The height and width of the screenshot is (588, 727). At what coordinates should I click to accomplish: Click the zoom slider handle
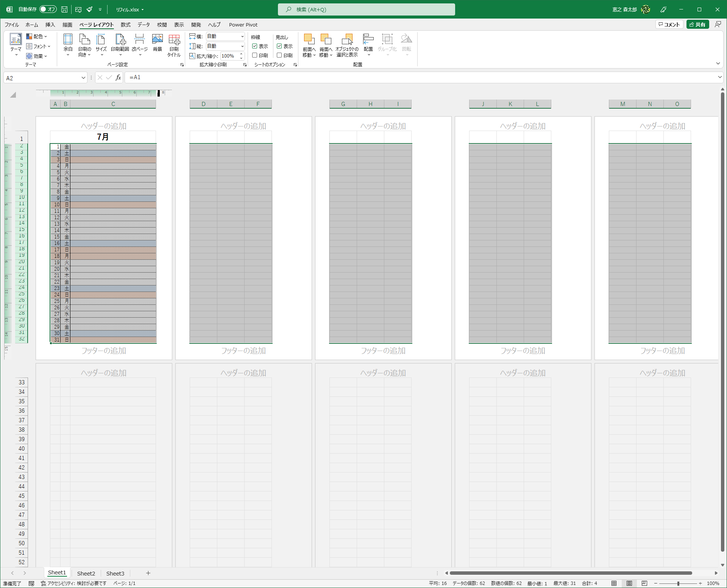[x=678, y=583]
